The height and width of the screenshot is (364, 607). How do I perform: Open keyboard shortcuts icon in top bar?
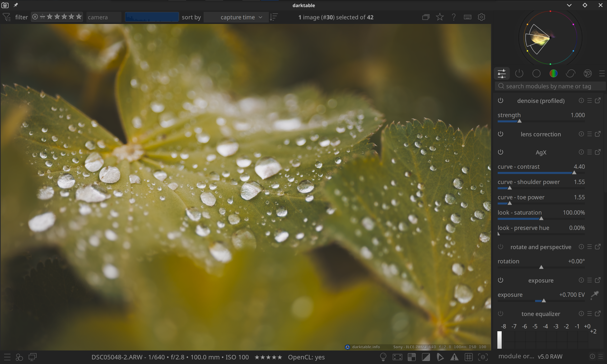(x=467, y=17)
